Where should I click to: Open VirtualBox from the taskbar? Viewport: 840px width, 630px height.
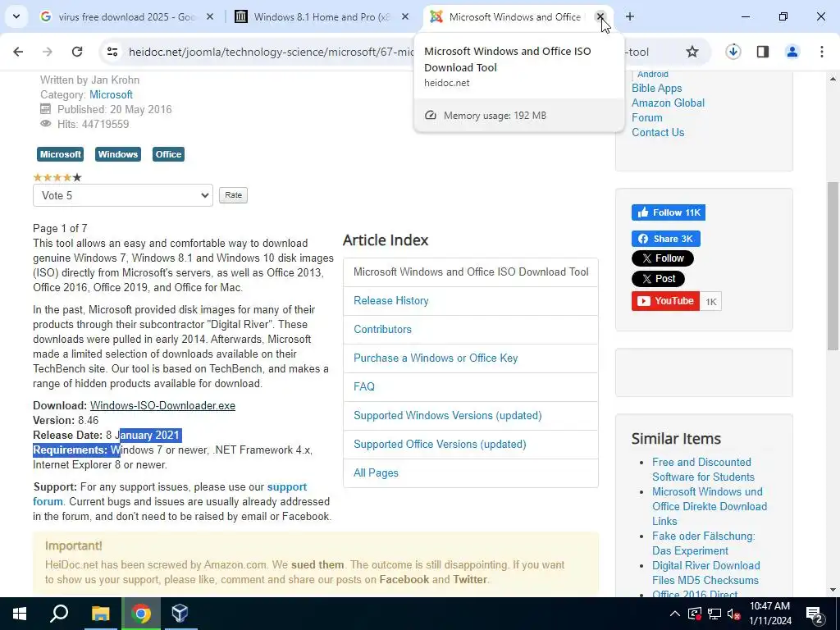point(180,614)
